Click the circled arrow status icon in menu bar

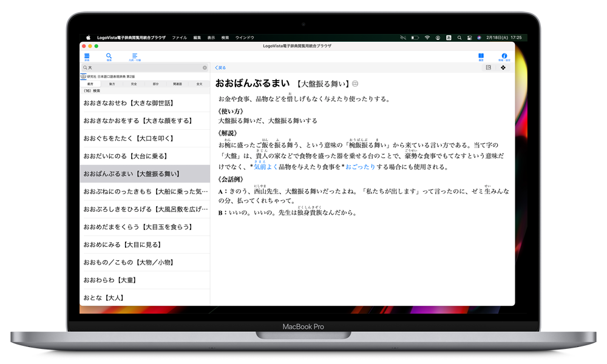(x=438, y=38)
